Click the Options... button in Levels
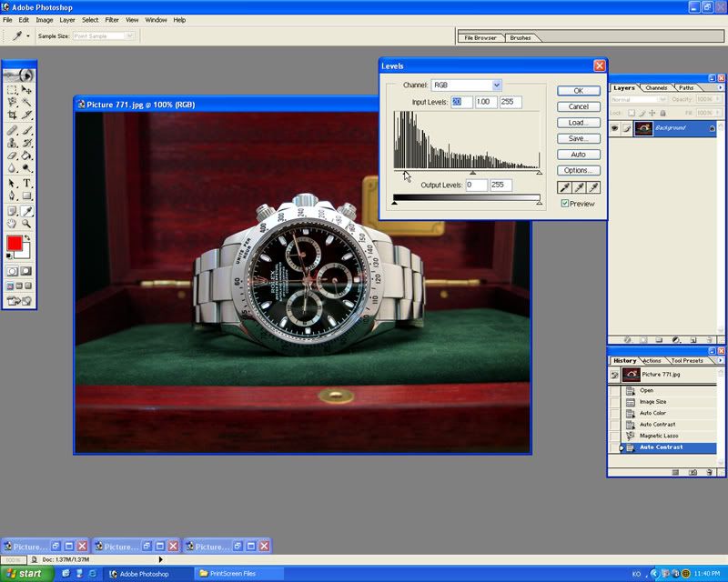 tap(579, 170)
